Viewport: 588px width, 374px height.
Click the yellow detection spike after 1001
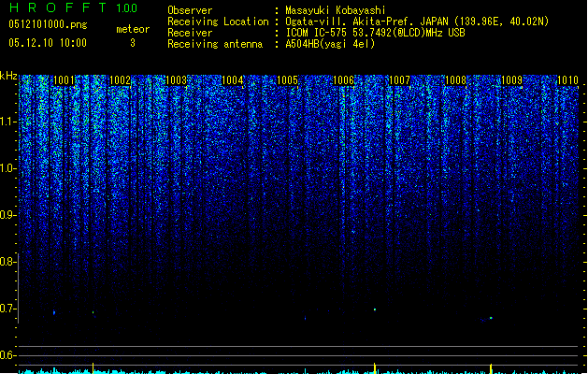click(x=93, y=368)
